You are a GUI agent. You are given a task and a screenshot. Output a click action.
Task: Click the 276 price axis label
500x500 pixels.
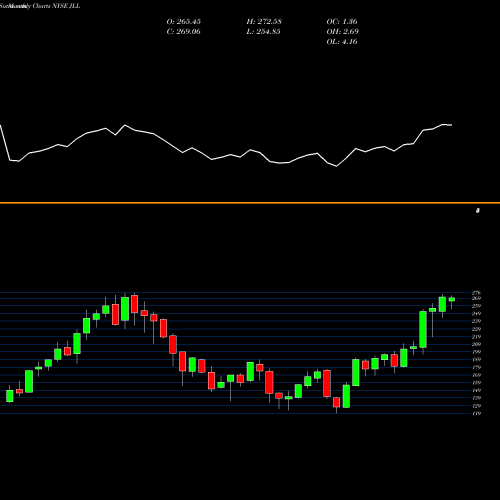[477, 293]
